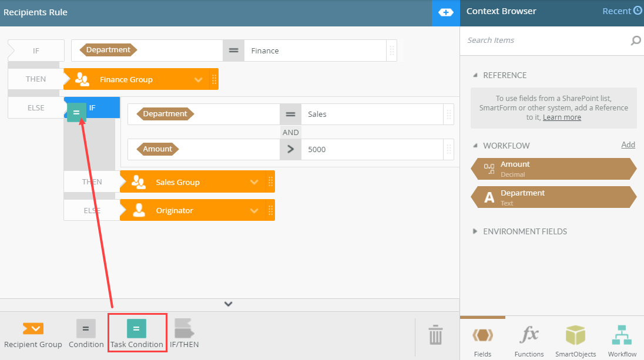Viewport: 644px width, 360px height.
Task: Click the search magnifier icon
Action: 635,41
